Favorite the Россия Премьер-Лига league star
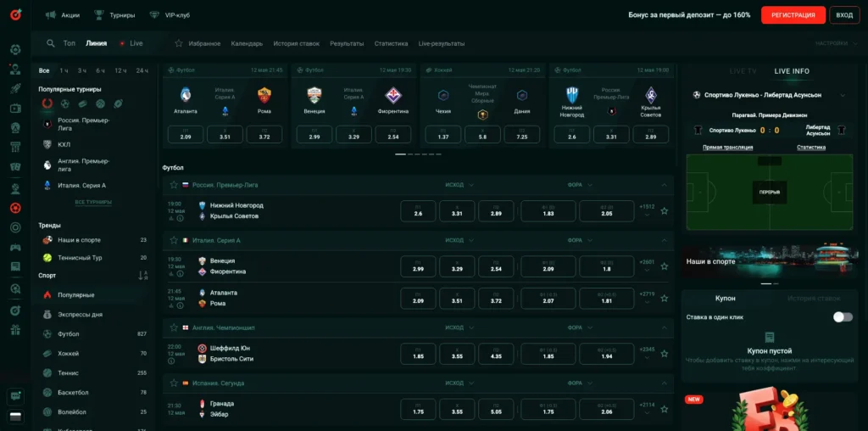Viewport: 868px width, 431px height. (174, 184)
